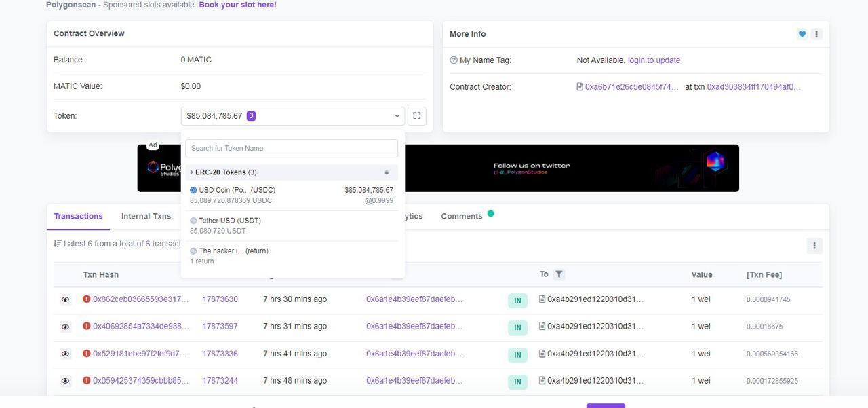This screenshot has width=868, height=408.
Task: Click the filter icon next to To column
Action: click(559, 274)
